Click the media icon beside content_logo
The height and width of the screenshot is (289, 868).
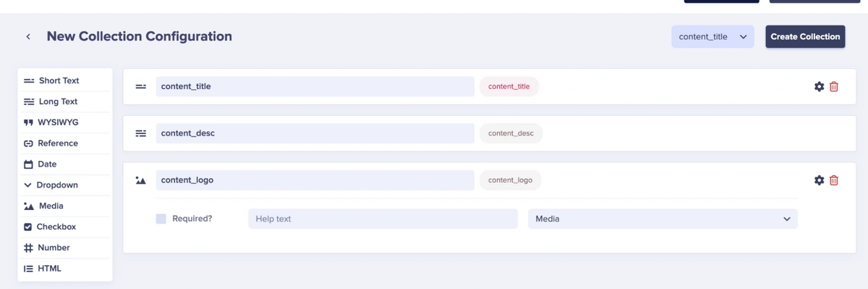[x=141, y=180]
